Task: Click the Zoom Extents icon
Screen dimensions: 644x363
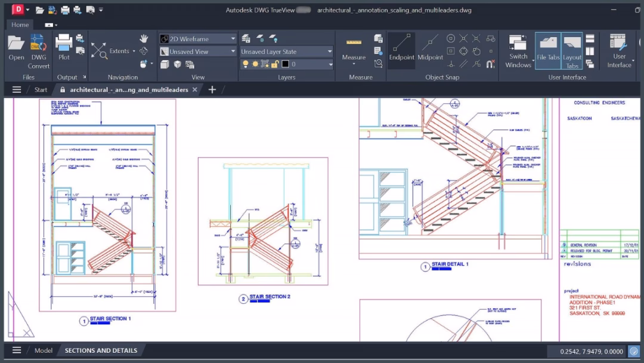Action: pyautogui.click(x=99, y=51)
